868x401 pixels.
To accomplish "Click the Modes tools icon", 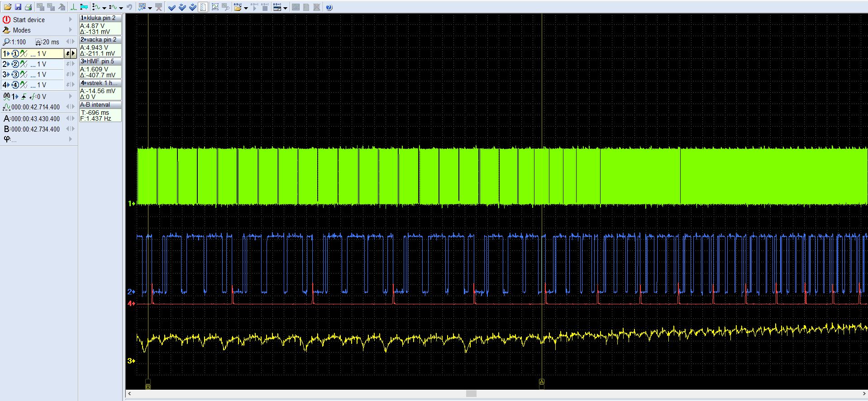I will click(6, 30).
